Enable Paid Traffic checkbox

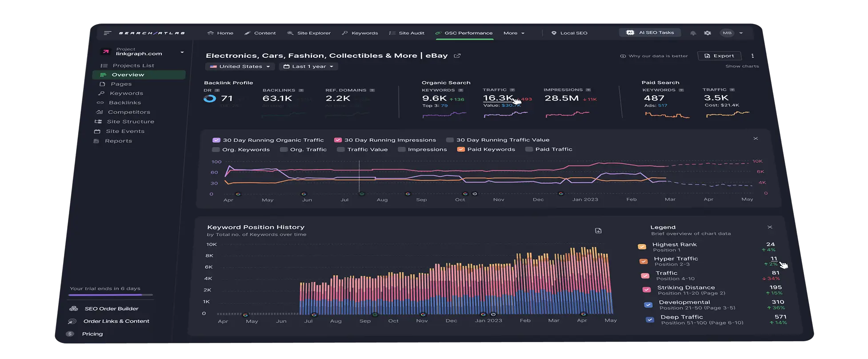point(529,149)
